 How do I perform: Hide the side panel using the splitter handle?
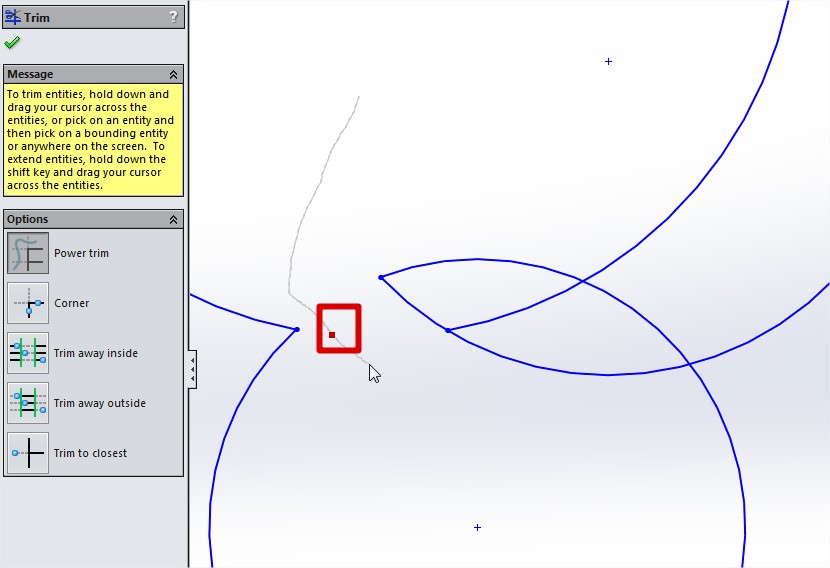(192, 369)
